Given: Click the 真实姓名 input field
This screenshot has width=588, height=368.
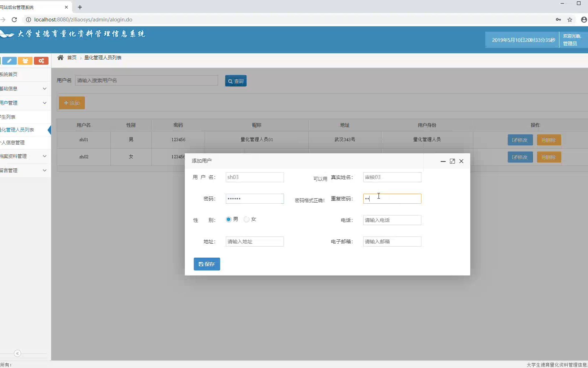Looking at the screenshot, I should point(392,177).
